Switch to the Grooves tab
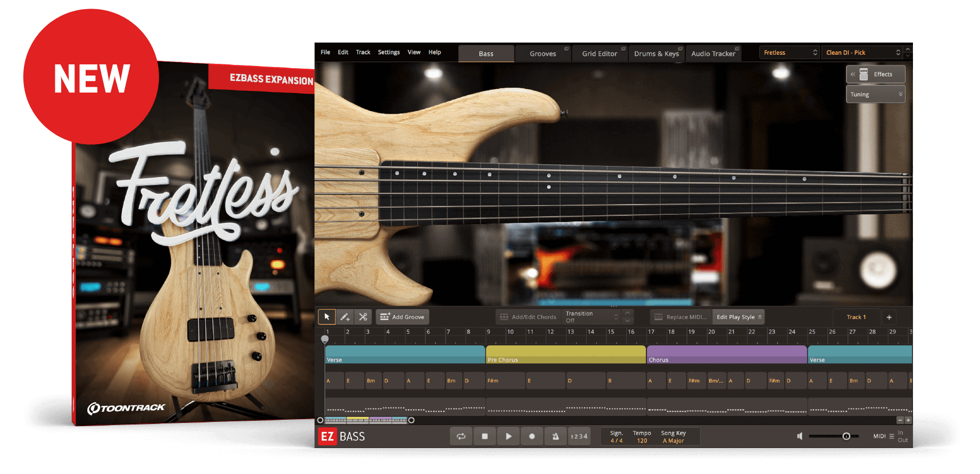 (x=543, y=53)
